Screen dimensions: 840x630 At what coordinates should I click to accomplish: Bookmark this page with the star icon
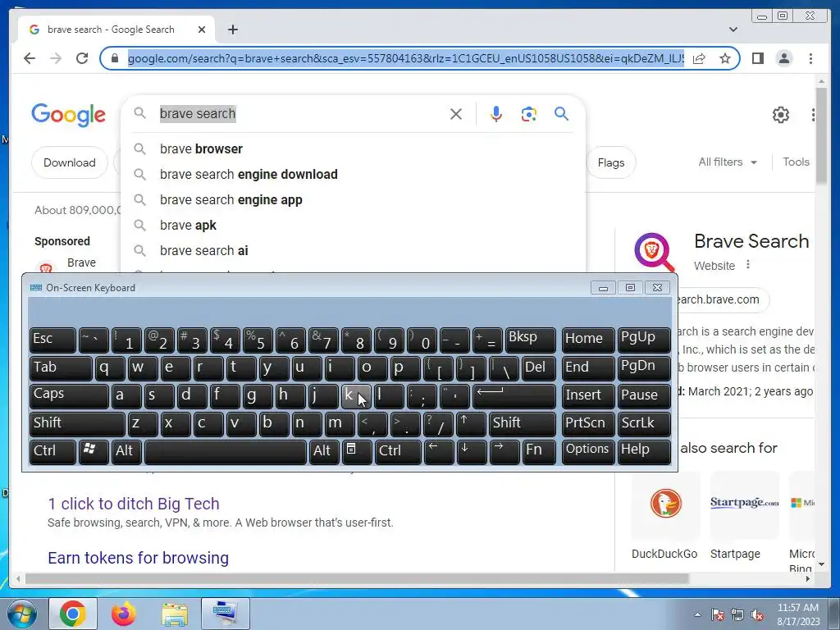pos(725,58)
